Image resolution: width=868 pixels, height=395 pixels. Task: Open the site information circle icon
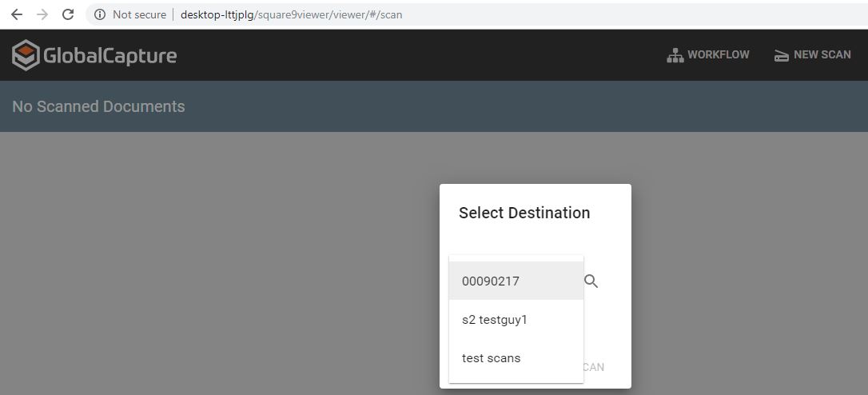[x=100, y=14]
